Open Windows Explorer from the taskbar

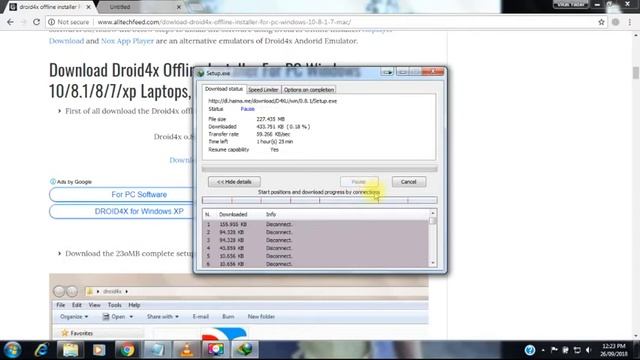(x=71, y=350)
